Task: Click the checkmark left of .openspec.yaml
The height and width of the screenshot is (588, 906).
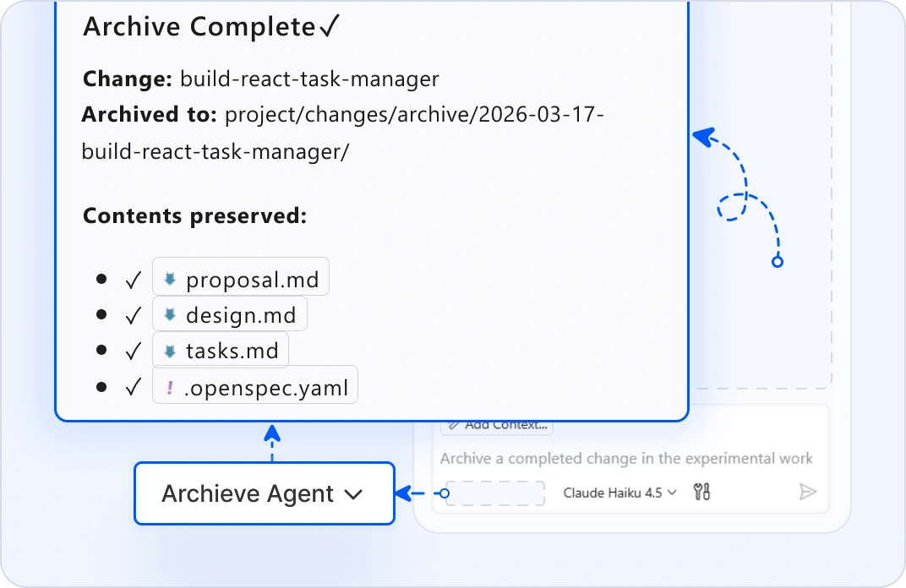Action: [x=133, y=388]
